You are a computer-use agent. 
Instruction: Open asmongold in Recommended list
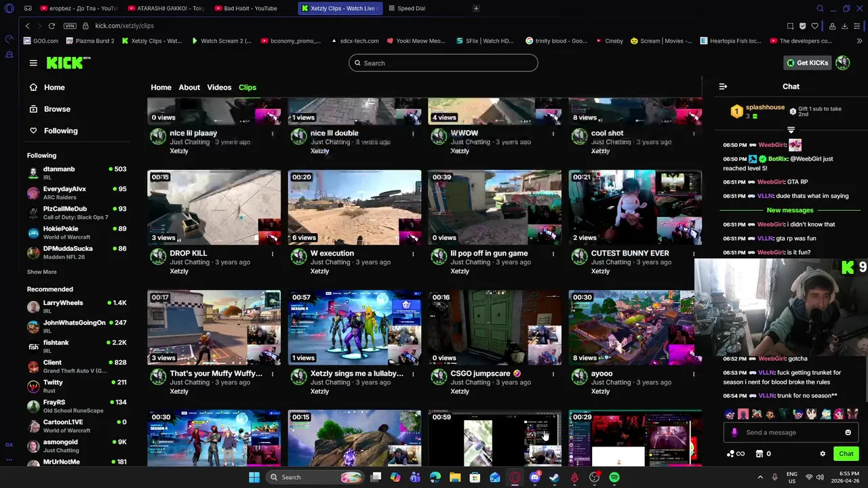(x=77, y=446)
